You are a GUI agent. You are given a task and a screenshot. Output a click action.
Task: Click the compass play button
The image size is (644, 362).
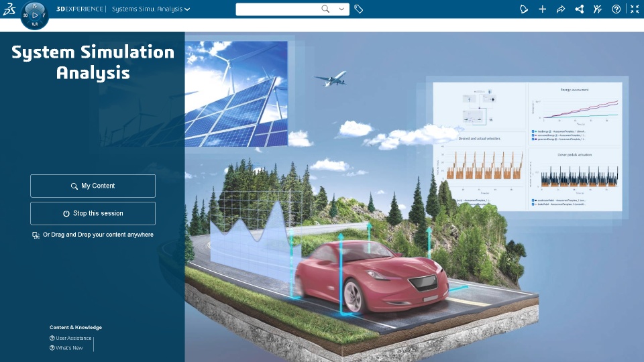35,15
